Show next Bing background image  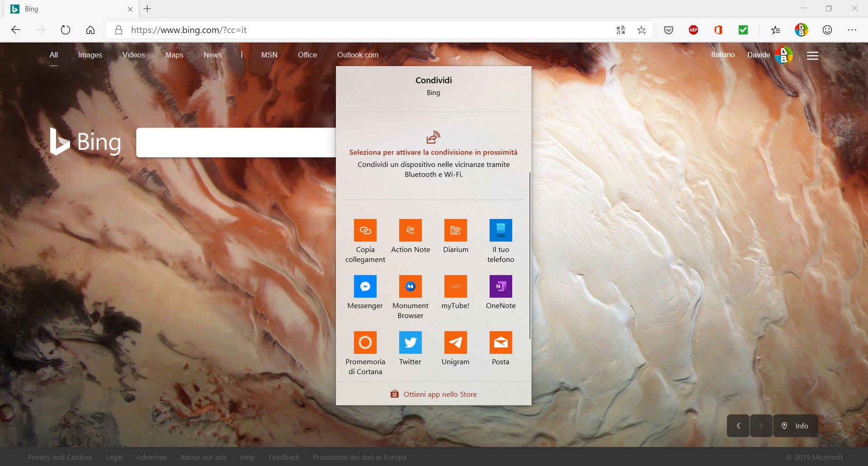click(x=761, y=426)
